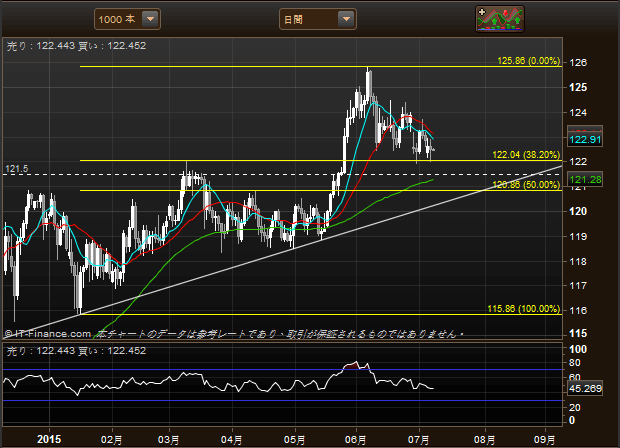
Task: Click the green 121.28 price tag
Action: click(585, 180)
